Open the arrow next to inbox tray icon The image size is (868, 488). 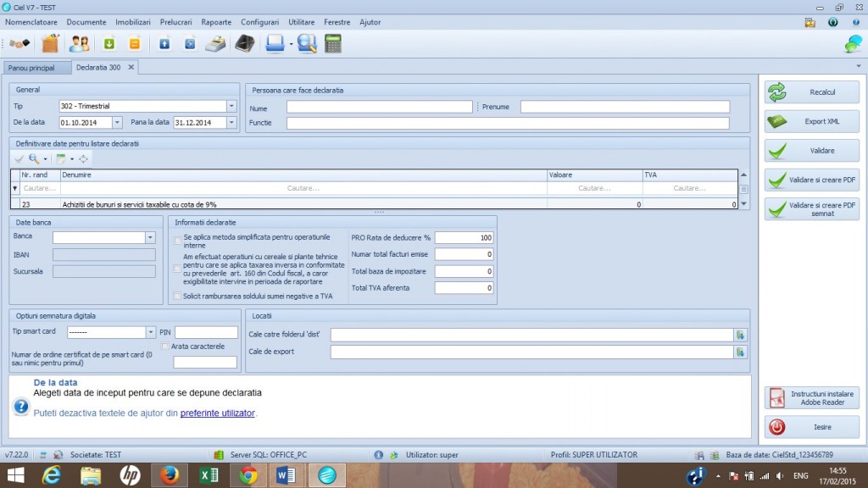291,44
